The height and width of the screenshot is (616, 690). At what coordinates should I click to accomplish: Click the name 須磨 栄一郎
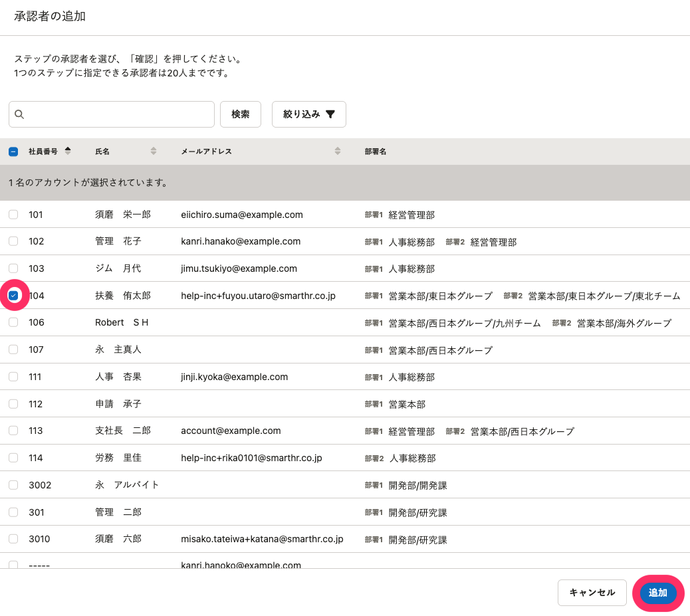click(123, 214)
